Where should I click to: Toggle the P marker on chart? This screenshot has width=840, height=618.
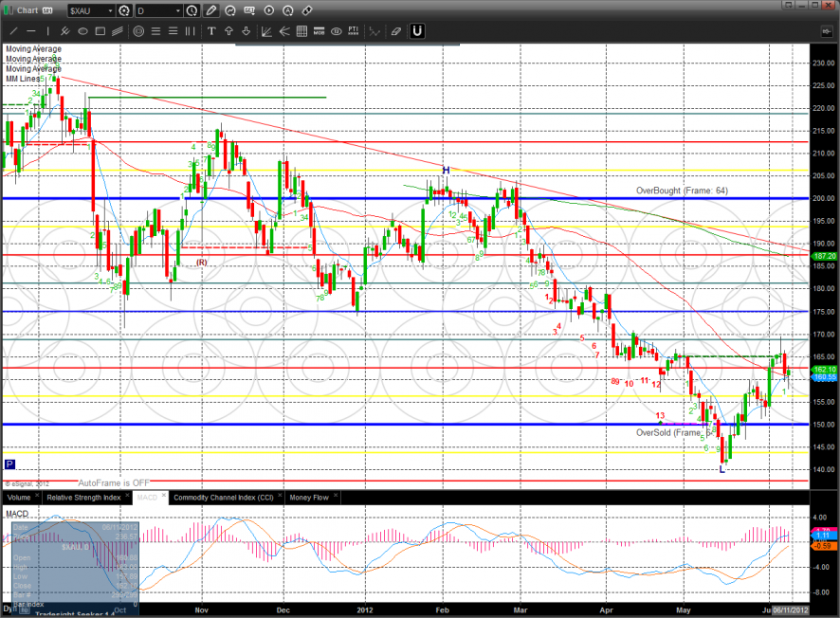tap(9, 464)
